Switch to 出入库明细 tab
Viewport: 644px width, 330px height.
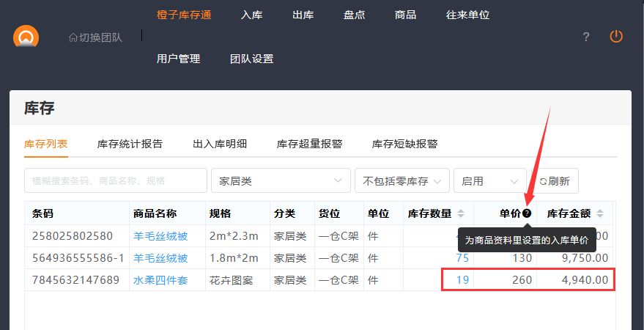tap(220, 144)
